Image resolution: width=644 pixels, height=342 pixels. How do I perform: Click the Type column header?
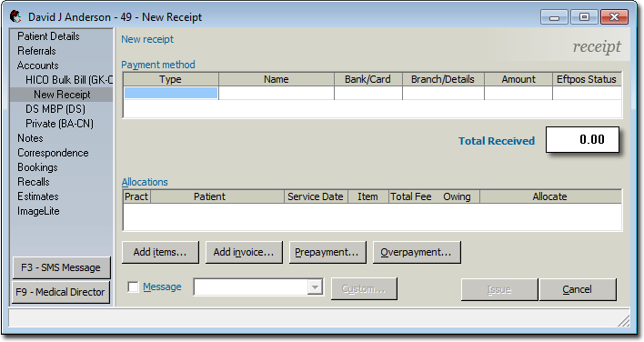click(171, 79)
